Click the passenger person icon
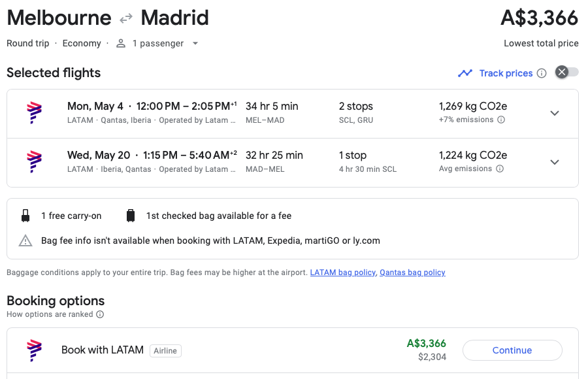 [120, 43]
